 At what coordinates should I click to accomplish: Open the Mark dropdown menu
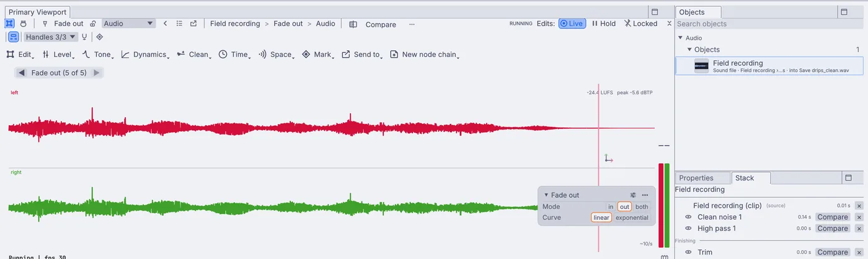pos(319,55)
